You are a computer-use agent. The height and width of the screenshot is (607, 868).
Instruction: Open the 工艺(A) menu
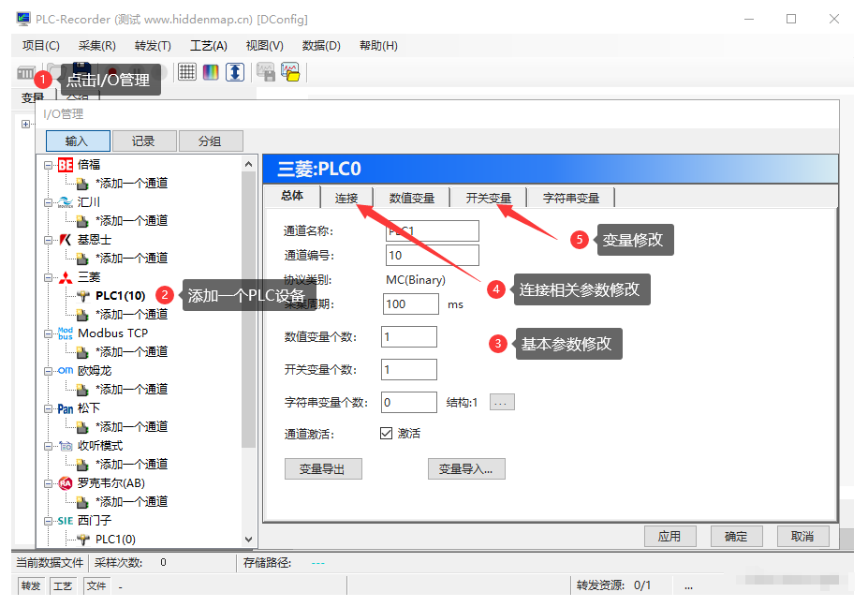pyautogui.click(x=209, y=45)
